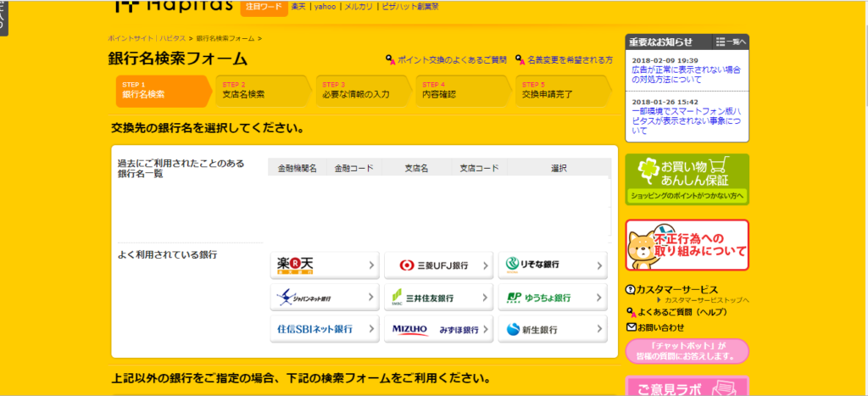Select STEP 4 内容確認 step tab
The height and width of the screenshot is (396, 868).
click(464, 91)
